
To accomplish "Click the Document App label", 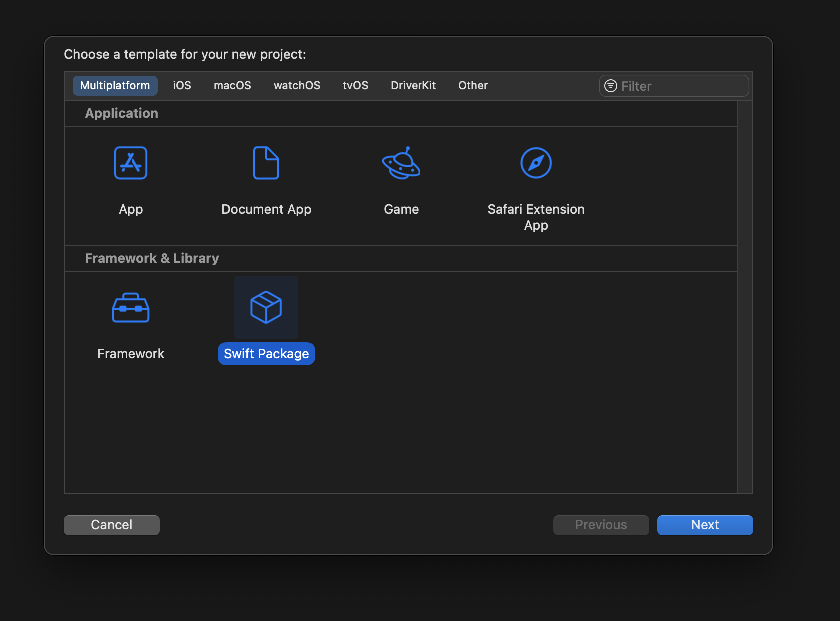I will [266, 209].
